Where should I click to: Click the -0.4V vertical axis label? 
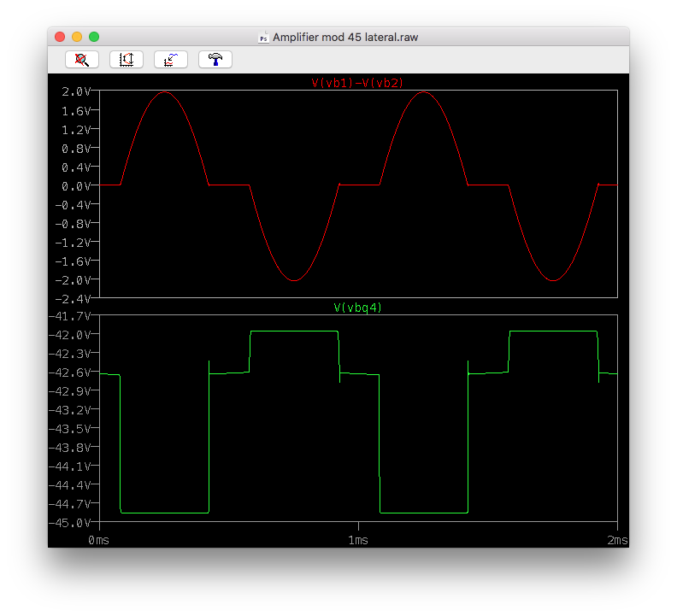click(74, 205)
